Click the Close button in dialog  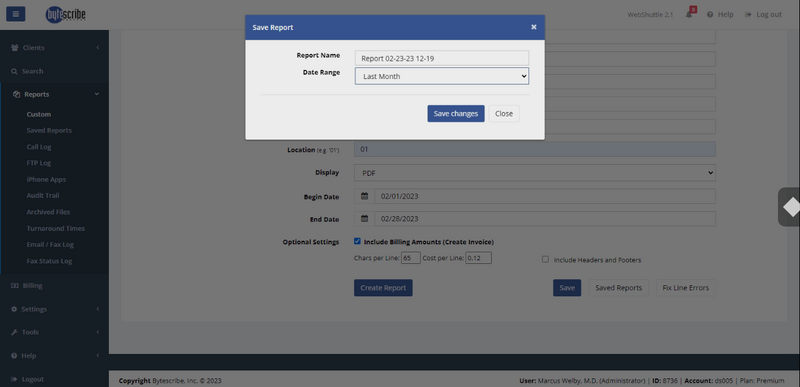[x=504, y=114]
